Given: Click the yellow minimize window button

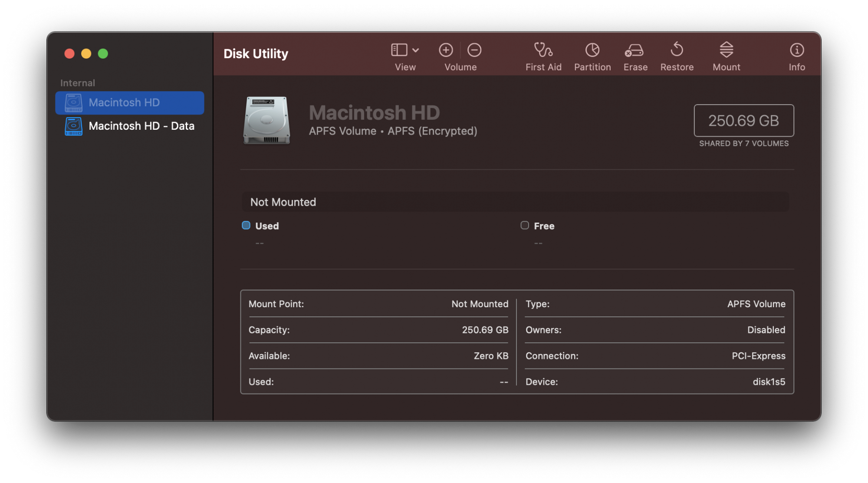Looking at the screenshot, I should coord(86,54).
